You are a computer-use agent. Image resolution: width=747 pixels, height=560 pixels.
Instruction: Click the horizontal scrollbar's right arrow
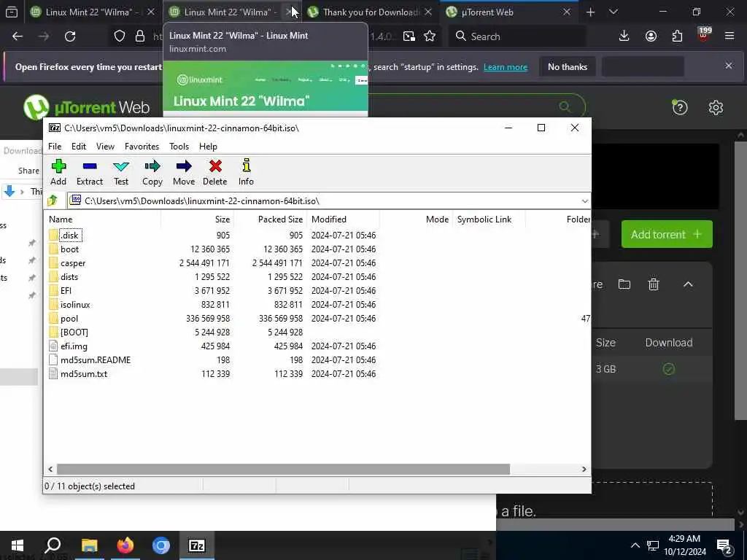coord(584,469)
